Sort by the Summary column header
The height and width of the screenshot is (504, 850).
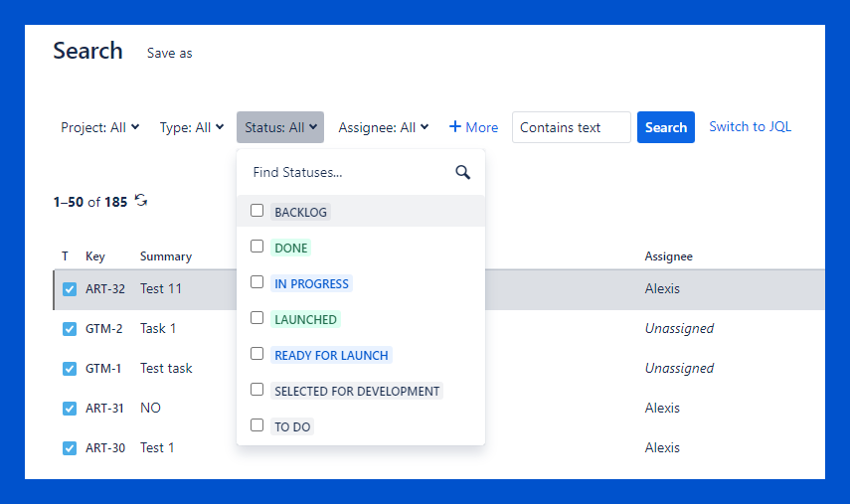[x=166, y=256]
